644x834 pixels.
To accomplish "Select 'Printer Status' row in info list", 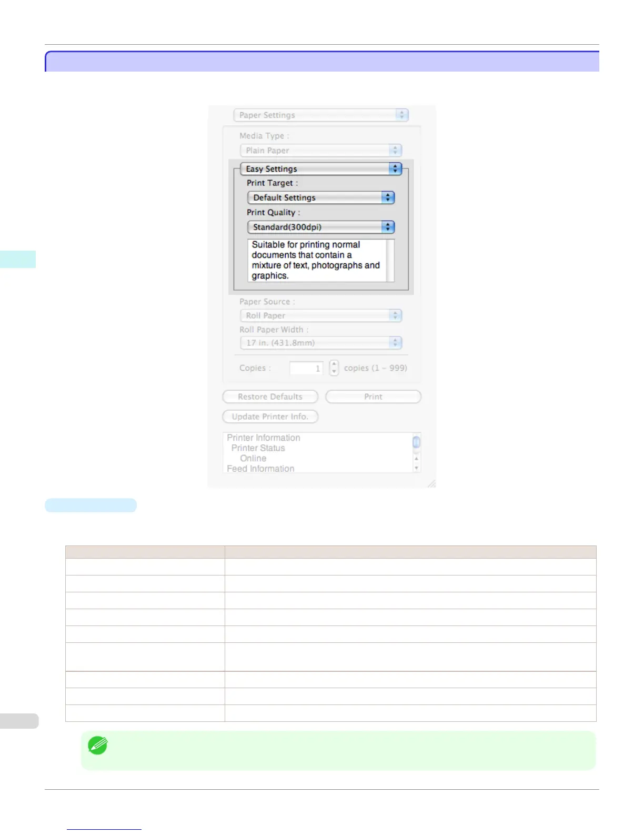I will click(x=258, y=448).
